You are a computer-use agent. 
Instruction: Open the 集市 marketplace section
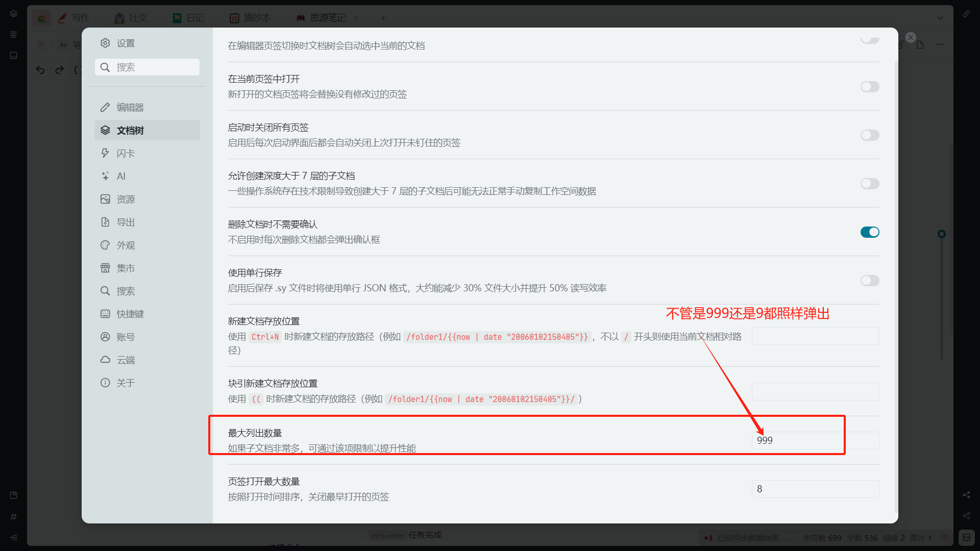pyautogui.click(x=125, y=268)
